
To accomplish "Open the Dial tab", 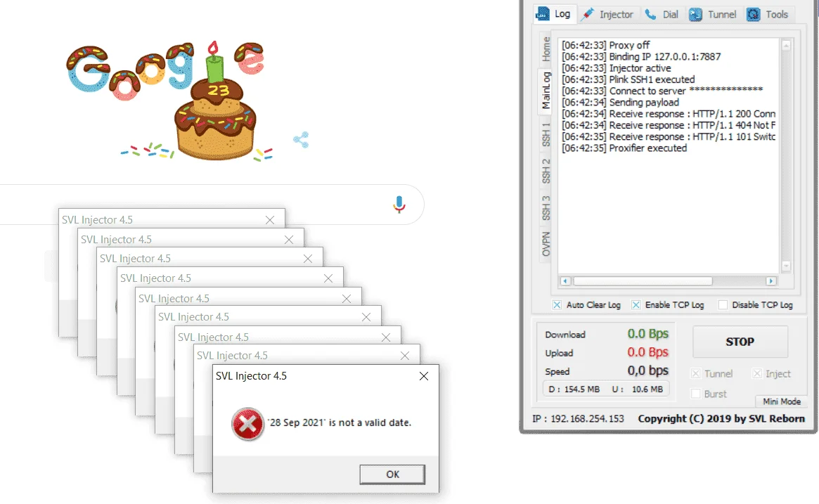I will [x=662, y=15].
